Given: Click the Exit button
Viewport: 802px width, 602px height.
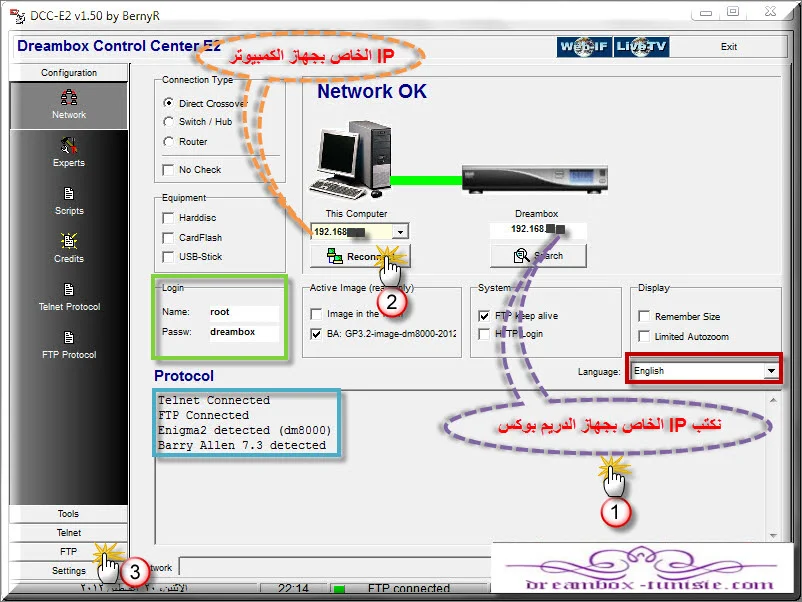Looking at the screenshot, I should click(728, 47).
